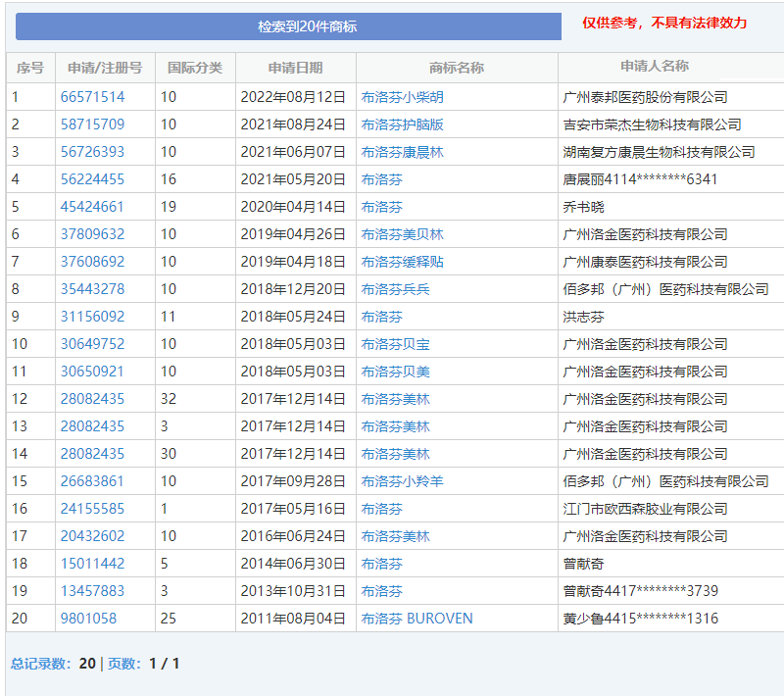The image size is (784, 696).
Task: Open number 28082435 in the class 32 row
Action: tap(92, 399)
